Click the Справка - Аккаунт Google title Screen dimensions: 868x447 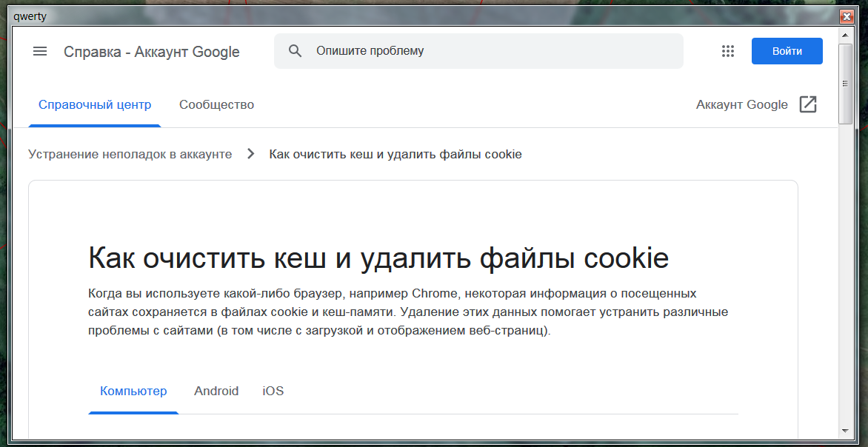tap(152, 52)
